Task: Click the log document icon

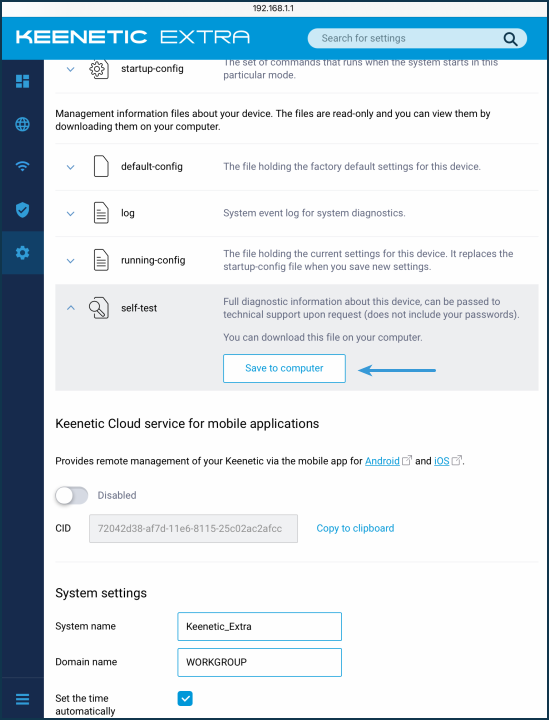Action: click(x=101, y=213)
